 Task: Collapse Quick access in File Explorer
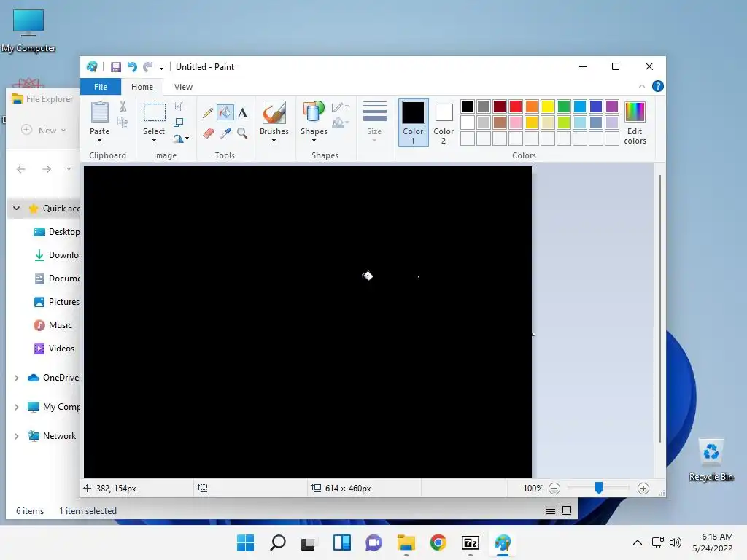click(x=17, y=208)
